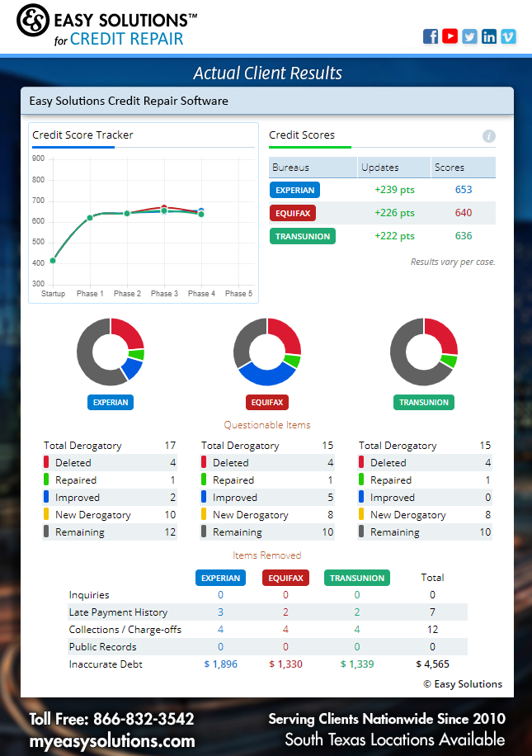
Task: Open the Twitter social icon
Action: (469, 36)
